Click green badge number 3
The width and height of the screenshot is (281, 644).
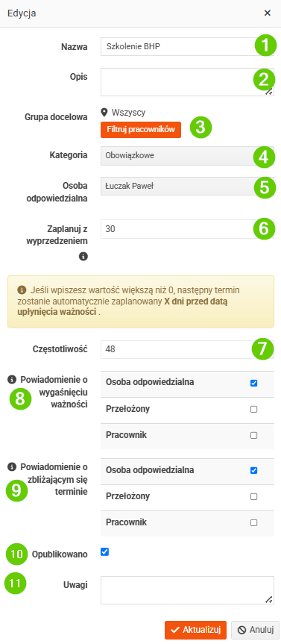[x=201, y=127]
